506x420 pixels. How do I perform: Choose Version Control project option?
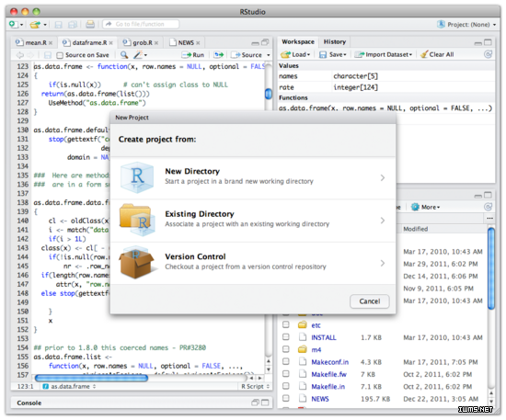point(253,263)
